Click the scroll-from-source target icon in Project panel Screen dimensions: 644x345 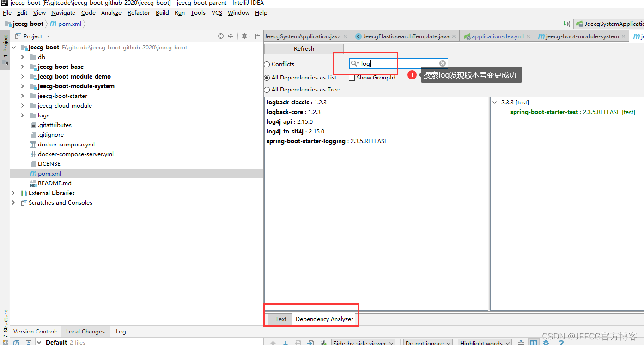click(x=221, y=36)
